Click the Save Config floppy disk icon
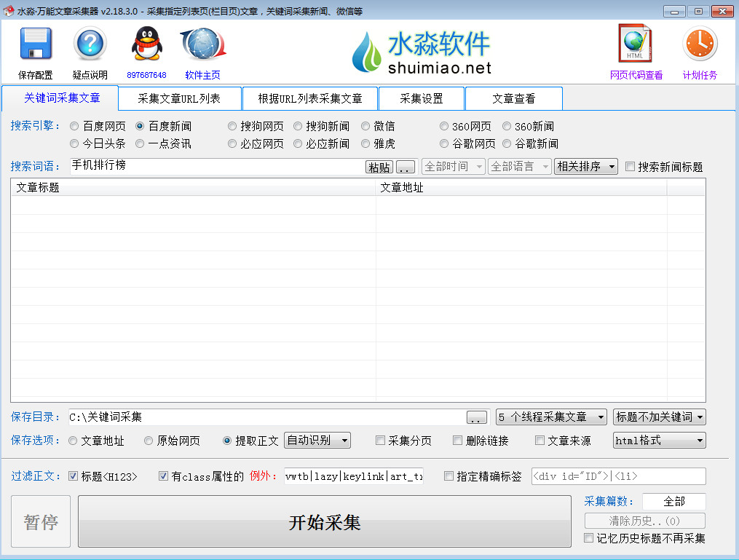The height and width of the screenshot is (560, 739). pyautogui.click(x=36, y=44)
